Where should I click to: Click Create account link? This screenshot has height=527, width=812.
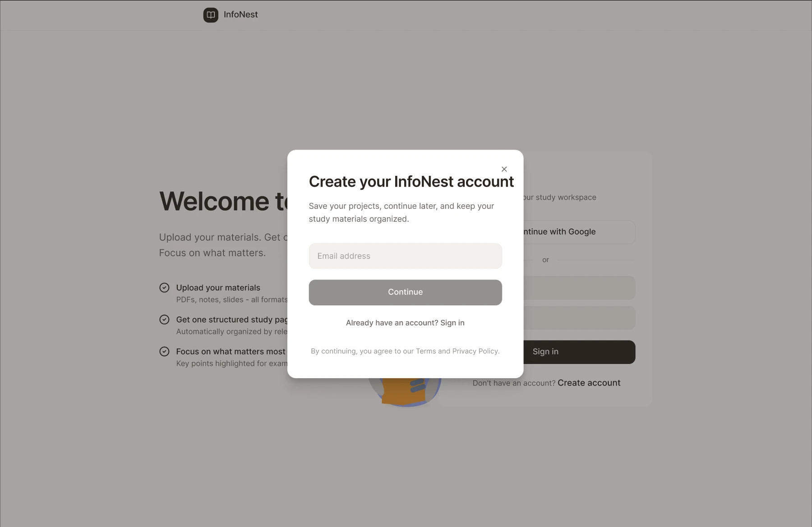pos(589,383)
